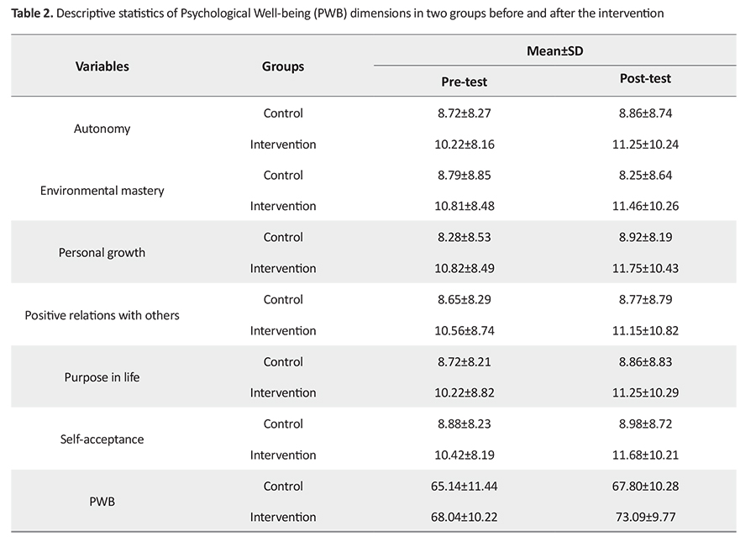
Task: Select the PWB row label
Action: [x=102, y=502]
